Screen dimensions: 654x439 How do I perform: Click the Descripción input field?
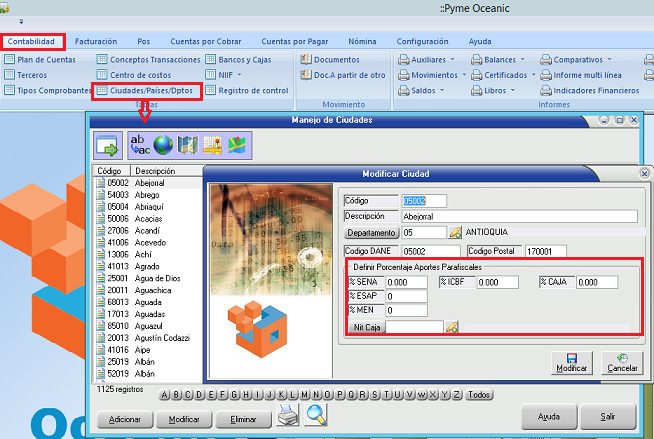click(x=519, y=216)
